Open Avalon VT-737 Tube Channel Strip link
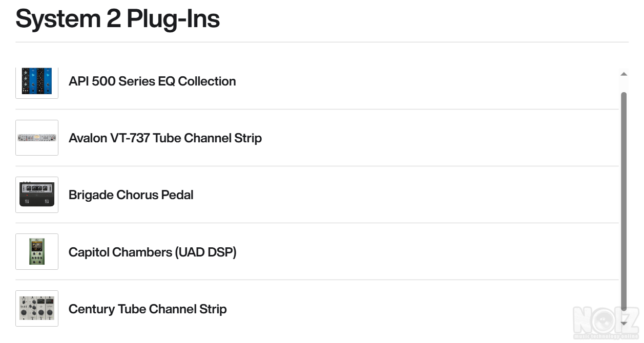 point(165,138)
